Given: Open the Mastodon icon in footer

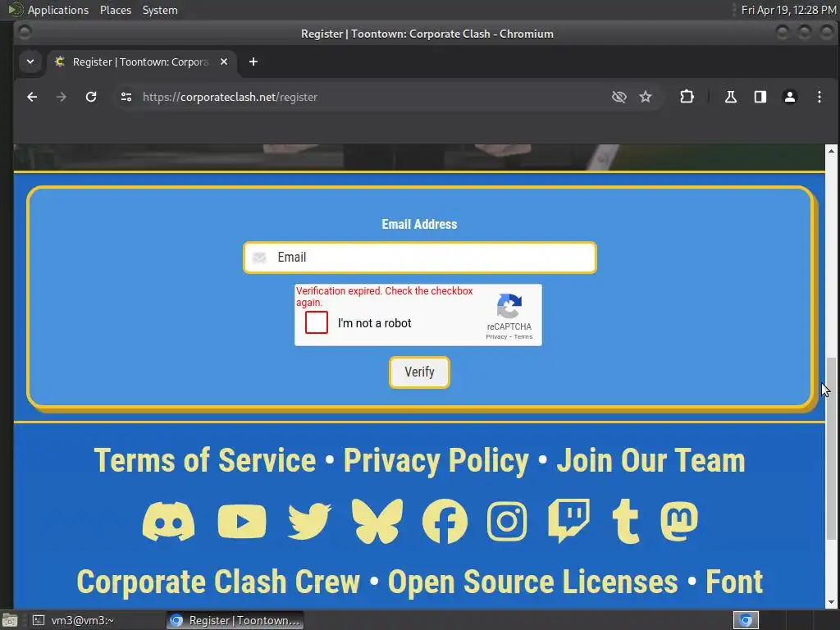Looking at the screenshot, I should click(679, 521).
